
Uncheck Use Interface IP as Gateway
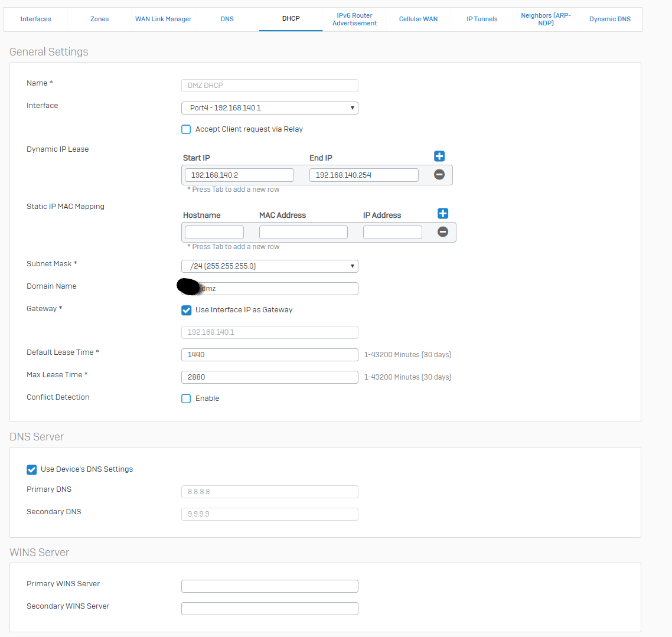[x=186, y=310]
